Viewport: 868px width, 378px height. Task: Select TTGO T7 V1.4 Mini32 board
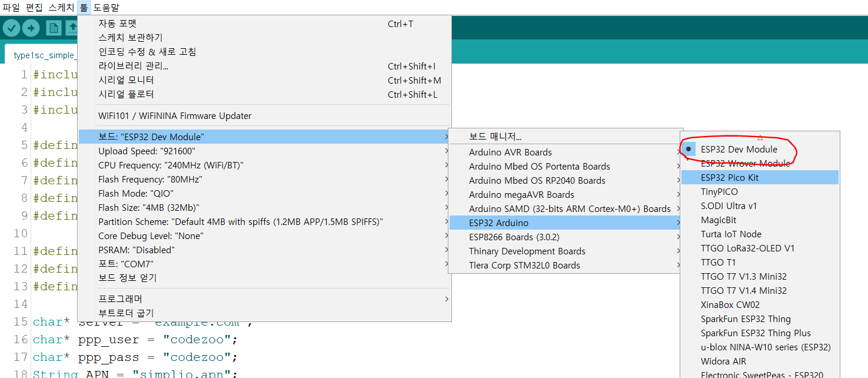tap(760, 290)
